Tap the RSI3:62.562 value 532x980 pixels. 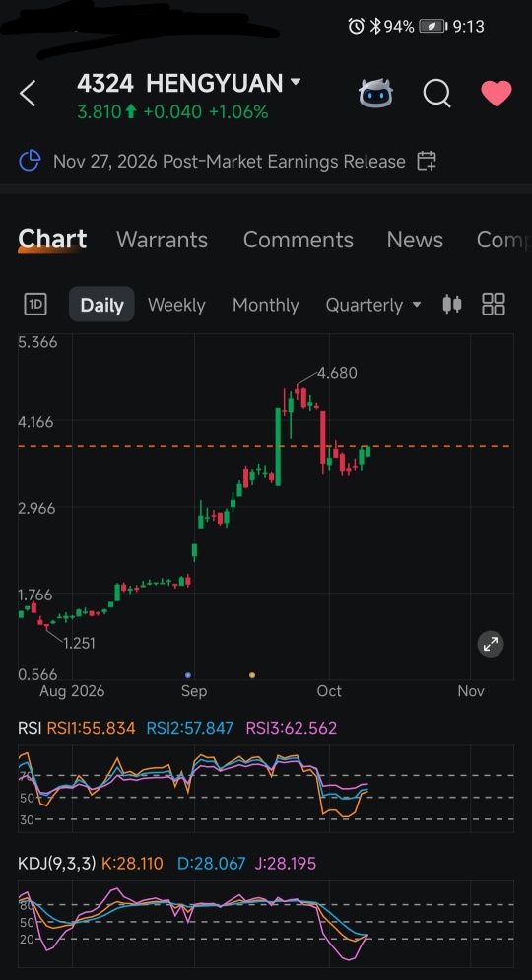coord(291,728)
